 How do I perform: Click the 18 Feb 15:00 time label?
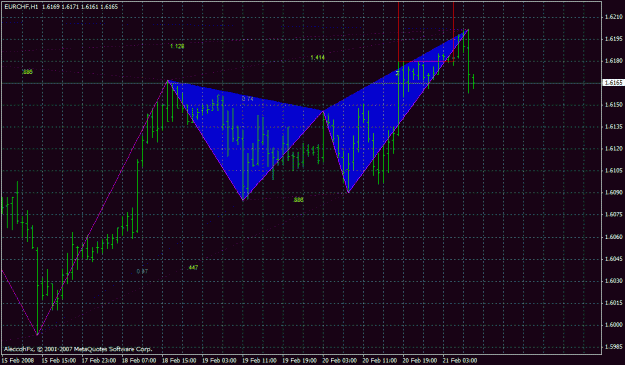[179, 361]
